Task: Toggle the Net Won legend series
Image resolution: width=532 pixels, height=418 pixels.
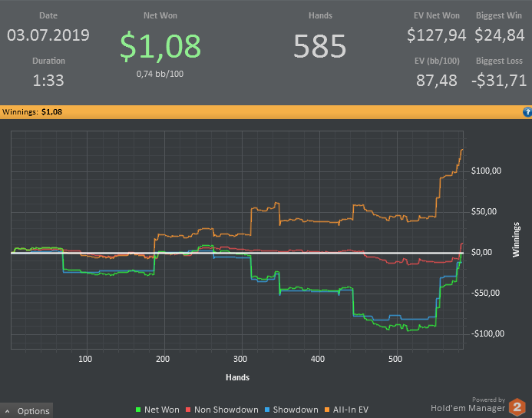Action: [157, 410]
